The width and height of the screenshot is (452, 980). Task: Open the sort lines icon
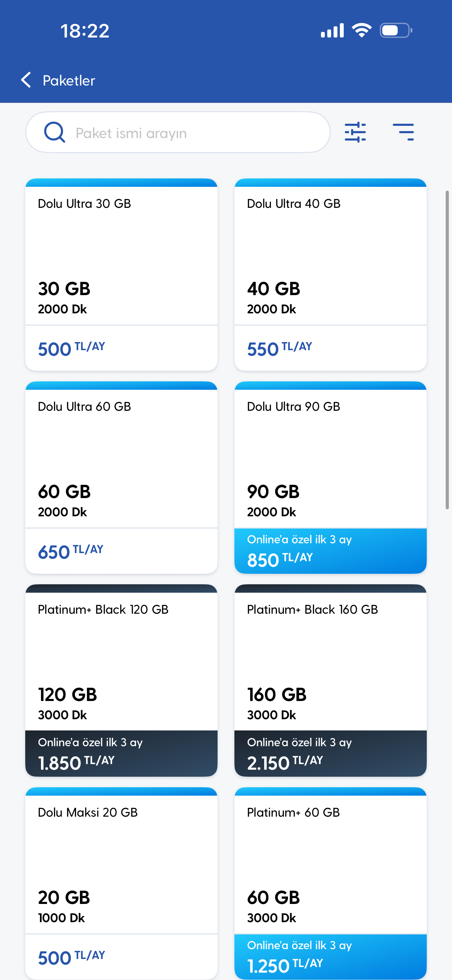(403, 132)
